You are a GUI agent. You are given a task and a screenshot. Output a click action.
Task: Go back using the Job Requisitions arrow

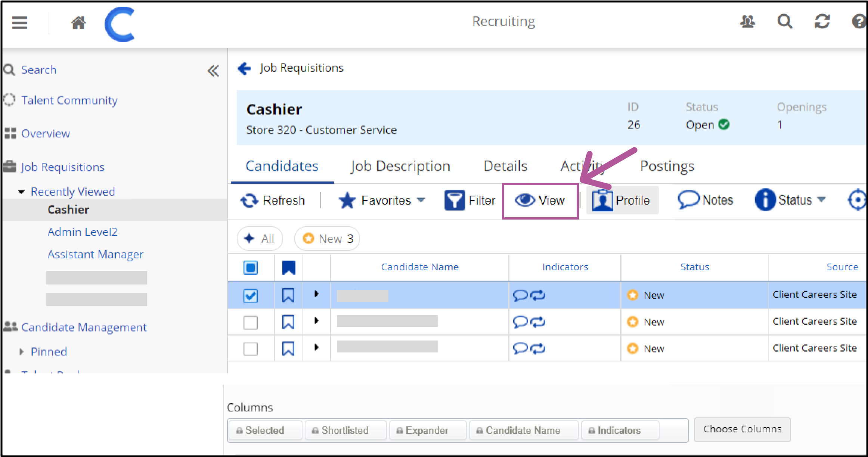245,68
